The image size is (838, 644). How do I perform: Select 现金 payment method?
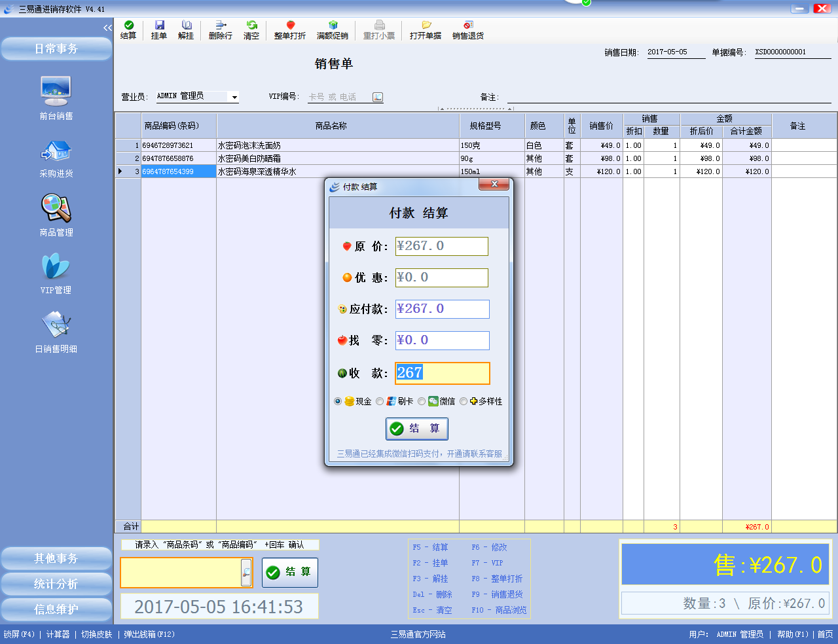[x=338, y=401]
